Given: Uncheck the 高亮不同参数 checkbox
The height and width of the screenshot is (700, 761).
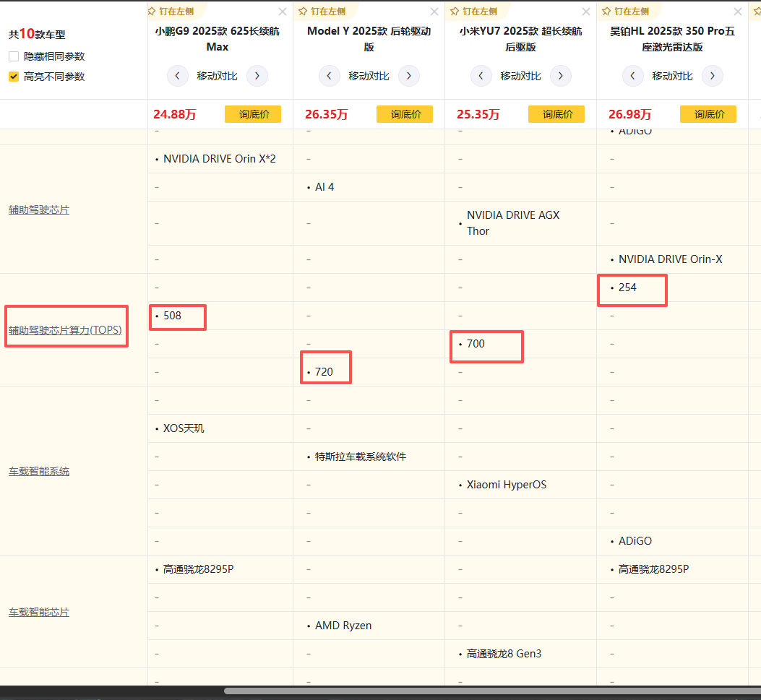Looking at the screenshot, I should (14, 77).
